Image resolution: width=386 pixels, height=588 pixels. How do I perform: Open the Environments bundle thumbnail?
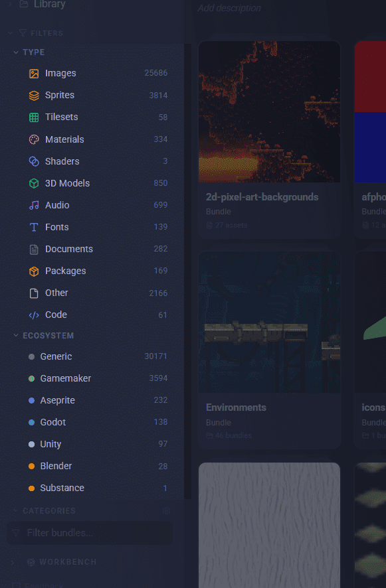(269, 322)
